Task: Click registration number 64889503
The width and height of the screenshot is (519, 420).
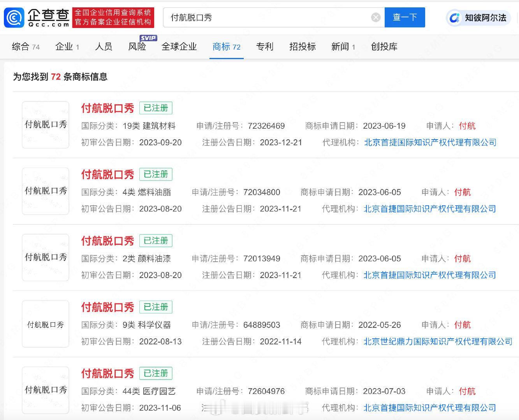Action: (262, 325)
